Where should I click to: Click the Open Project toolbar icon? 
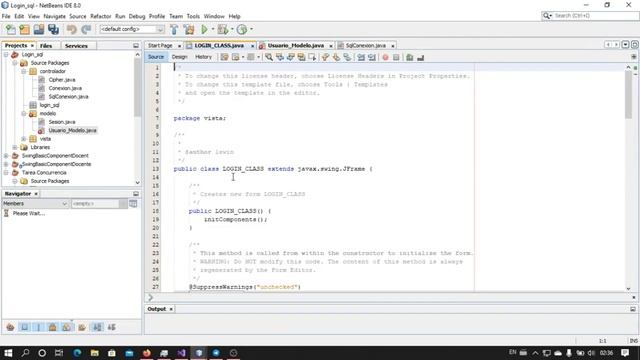[x=39, y=29]
